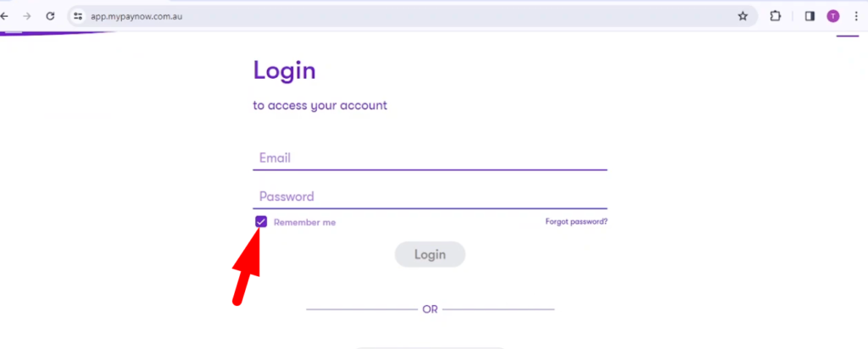Open the Forgot password? link
868x349 pixels.
coord(576,222)
